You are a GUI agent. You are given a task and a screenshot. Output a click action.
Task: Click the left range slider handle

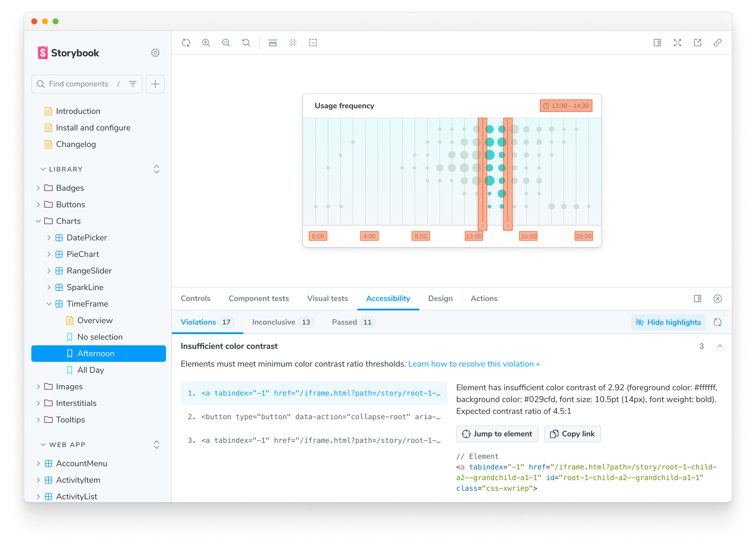[x=482, y=225]
